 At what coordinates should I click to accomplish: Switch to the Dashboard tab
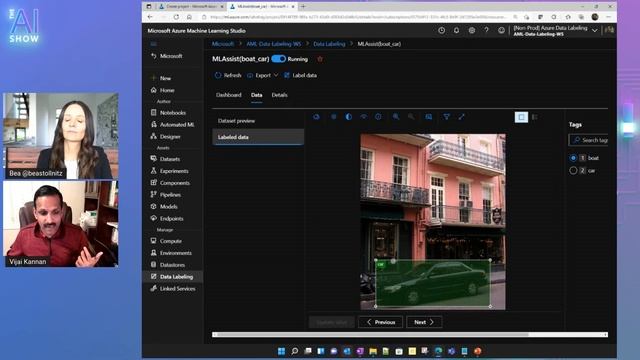click(229, 95)
